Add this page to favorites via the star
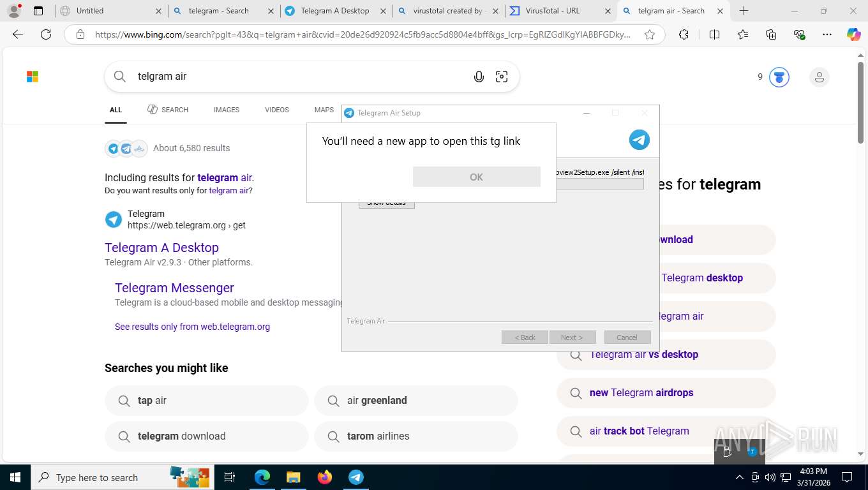The width and height of the screenshot is (868, 490). point(650,34)
